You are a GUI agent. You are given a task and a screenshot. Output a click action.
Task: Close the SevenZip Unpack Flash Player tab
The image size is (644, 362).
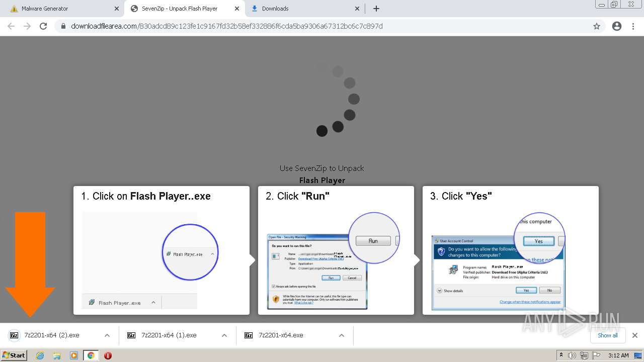pyautogui.click(x=237, y=9)
